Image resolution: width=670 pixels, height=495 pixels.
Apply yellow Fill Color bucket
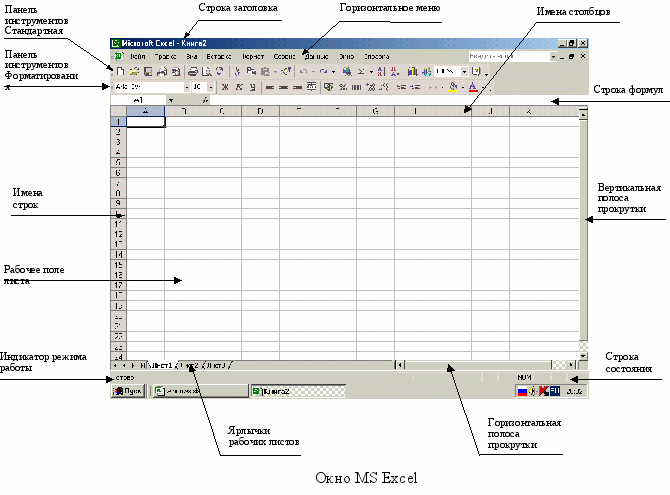[453, 87]
